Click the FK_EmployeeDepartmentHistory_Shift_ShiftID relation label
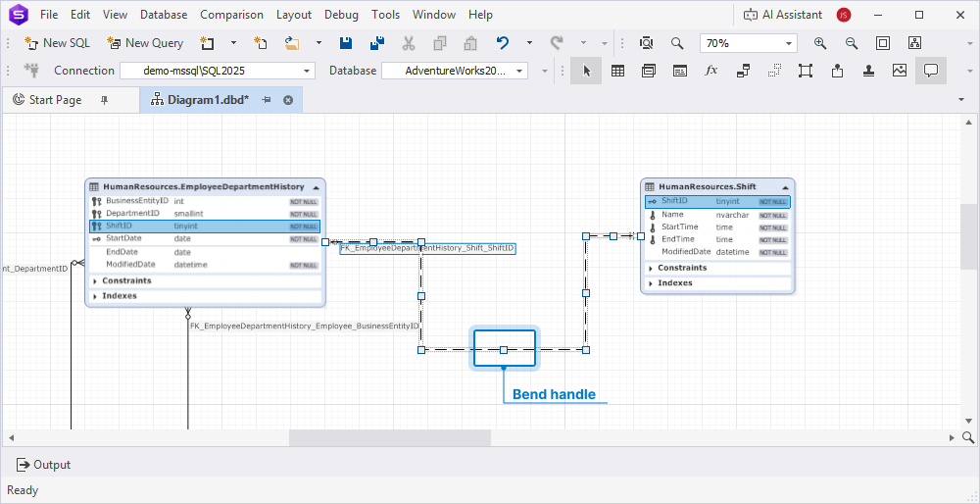980x504 pixels. (427, 248)
